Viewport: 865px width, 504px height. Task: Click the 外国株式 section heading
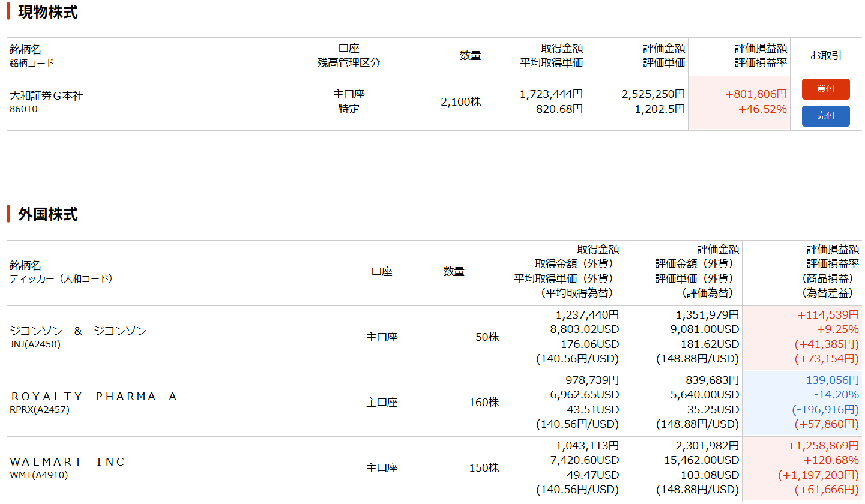coord(47,214)
